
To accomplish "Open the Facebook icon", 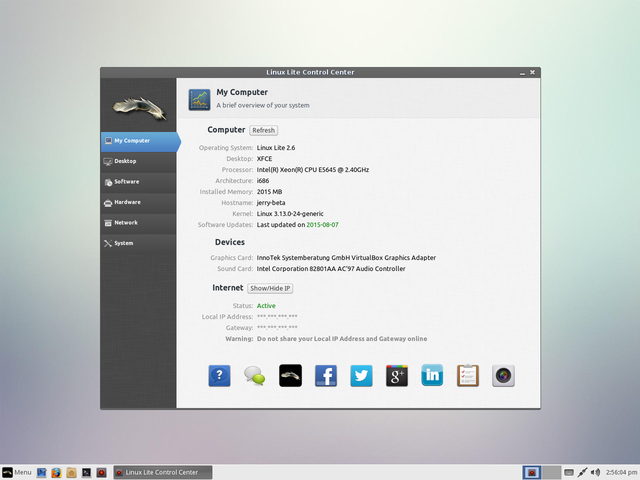I will tap(326, 376).
